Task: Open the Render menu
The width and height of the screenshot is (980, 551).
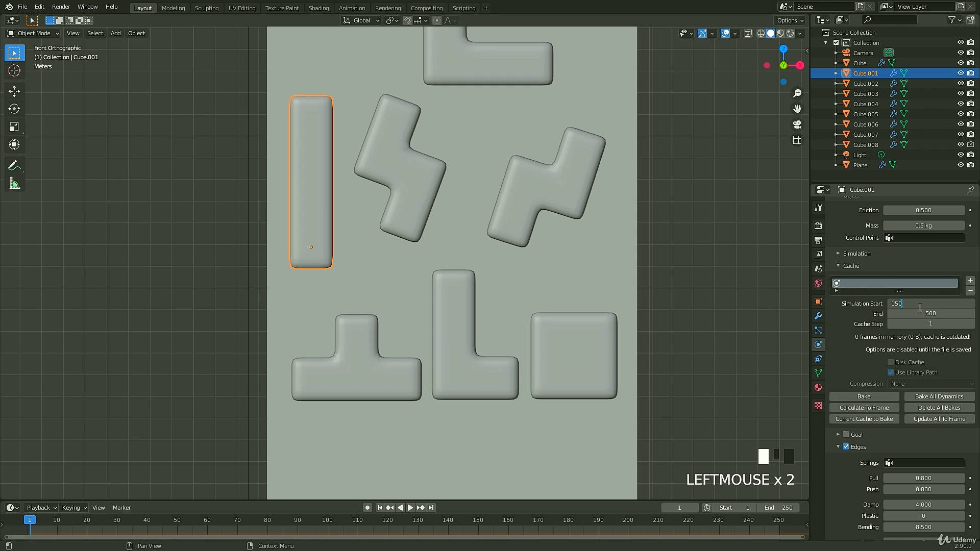Action: pyautogui.click(x=61, y=7)
